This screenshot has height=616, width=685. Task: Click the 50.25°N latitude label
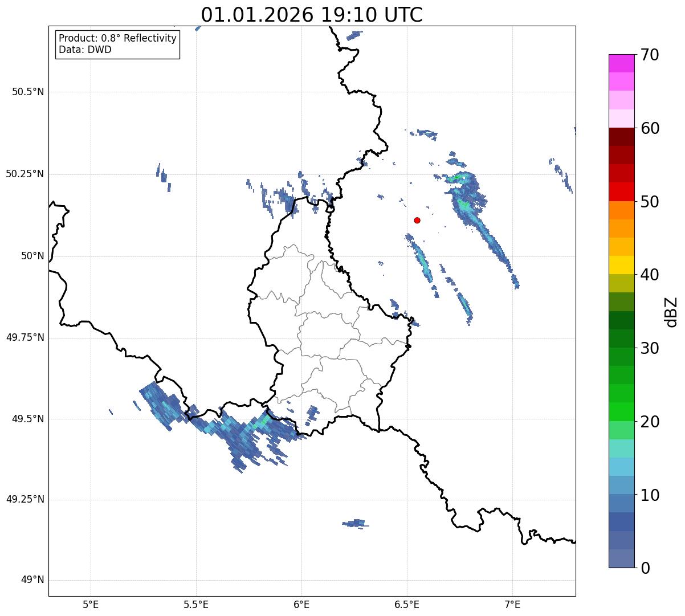coord(25,174)
